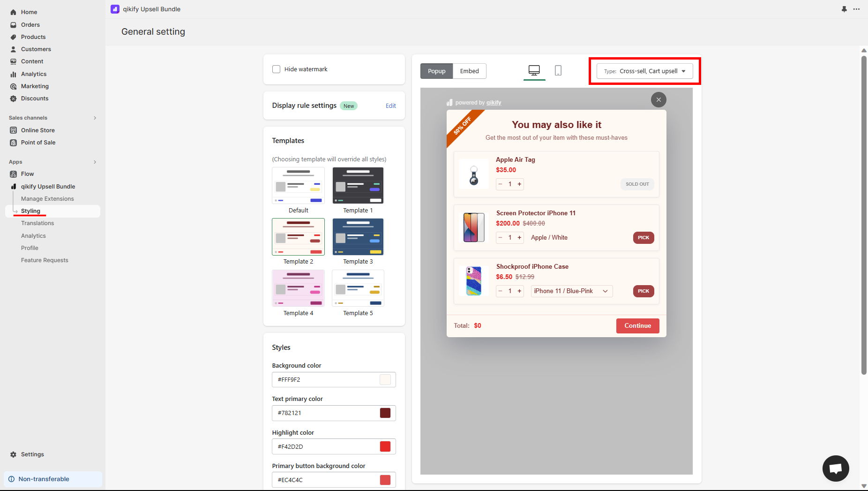Expand the Apps section chevron
Screen dimensions: 868x491
95,162
